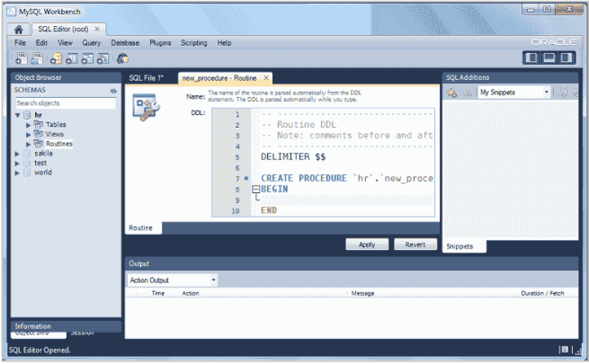Click the status bar output icon
The width and height of the screenshot is (589, 364).
(x=565, y=350)
